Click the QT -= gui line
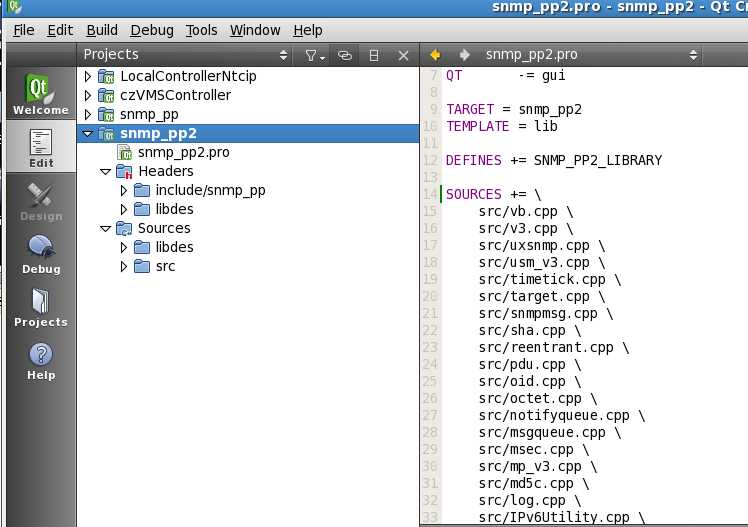Image resolution: width=748 pixels, height=527 pixels. click(x=506, y=75)
